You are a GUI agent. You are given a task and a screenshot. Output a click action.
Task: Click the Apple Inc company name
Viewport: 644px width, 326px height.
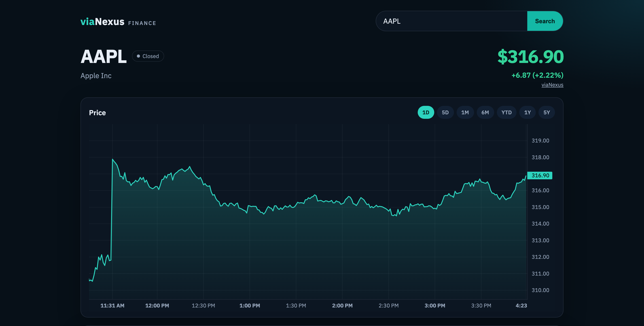(96, 76)
